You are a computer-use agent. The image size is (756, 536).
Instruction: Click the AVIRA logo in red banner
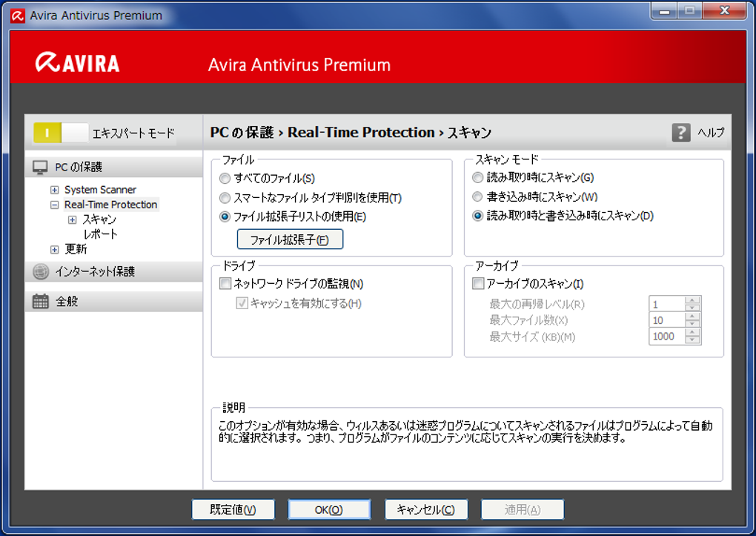(x=77, y=63)
